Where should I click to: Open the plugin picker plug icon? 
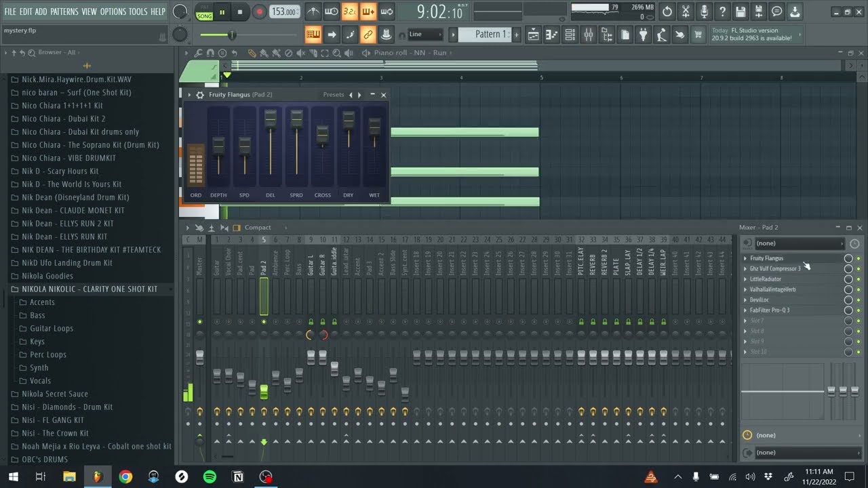pyautogui.click(x=643, y=35)
